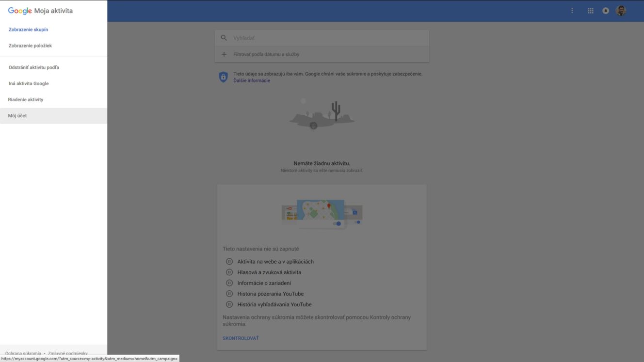Click the Tieto nastavenia nie sú zapnuté text
The height and width of the screenshot is (362, 644).
click(x=261, y=249)
